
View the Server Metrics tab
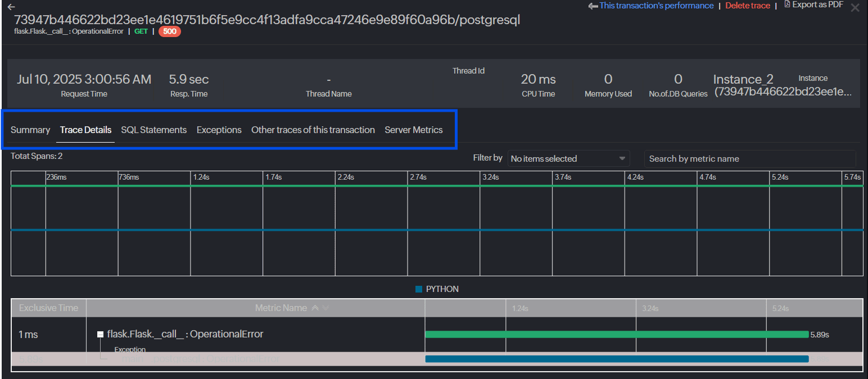point(413,130)
